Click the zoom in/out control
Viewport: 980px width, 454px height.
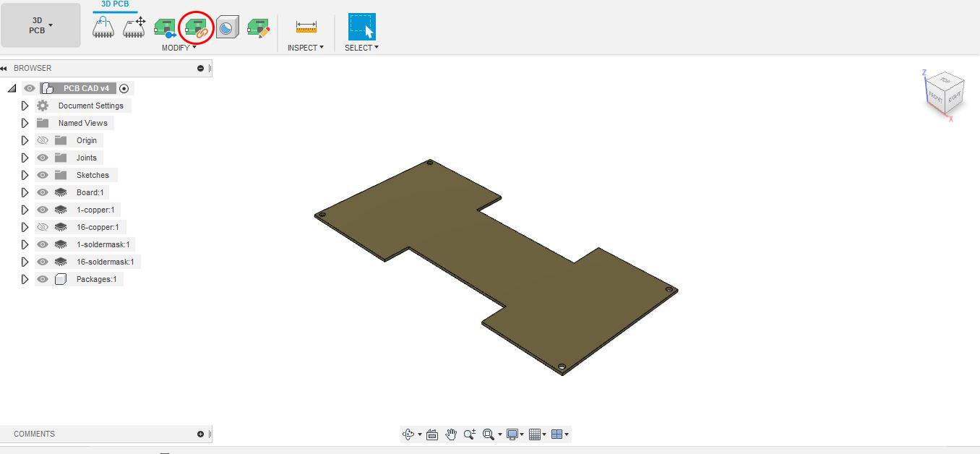(470, 434)
